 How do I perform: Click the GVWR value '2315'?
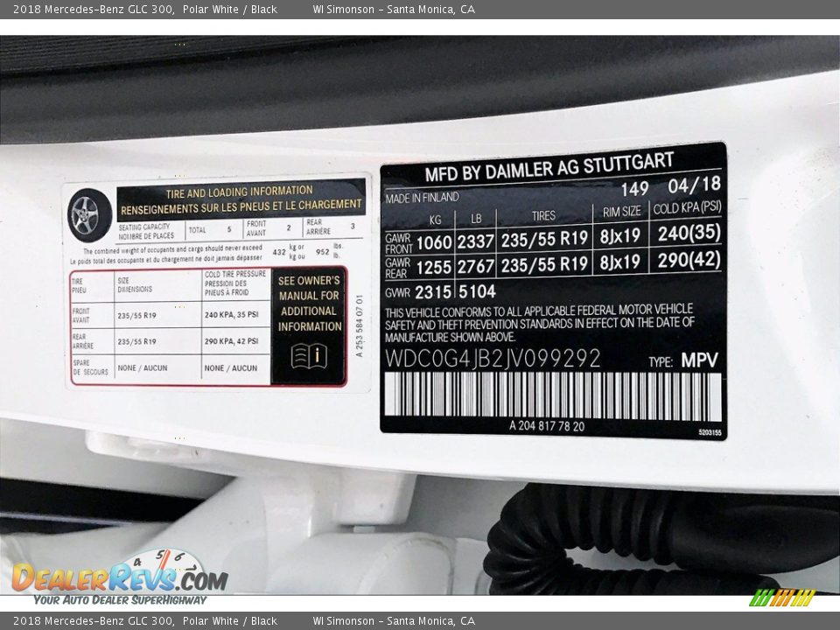point(432,292)
